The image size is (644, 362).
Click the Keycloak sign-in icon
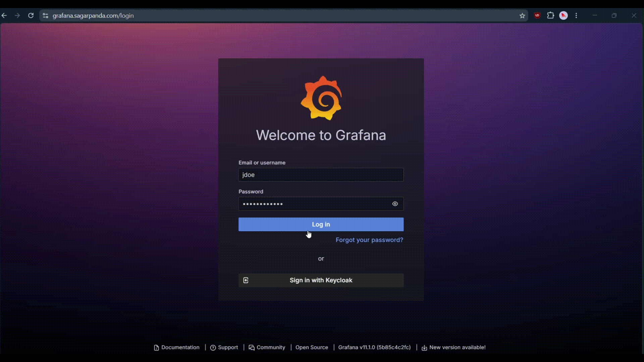[246, 280]
